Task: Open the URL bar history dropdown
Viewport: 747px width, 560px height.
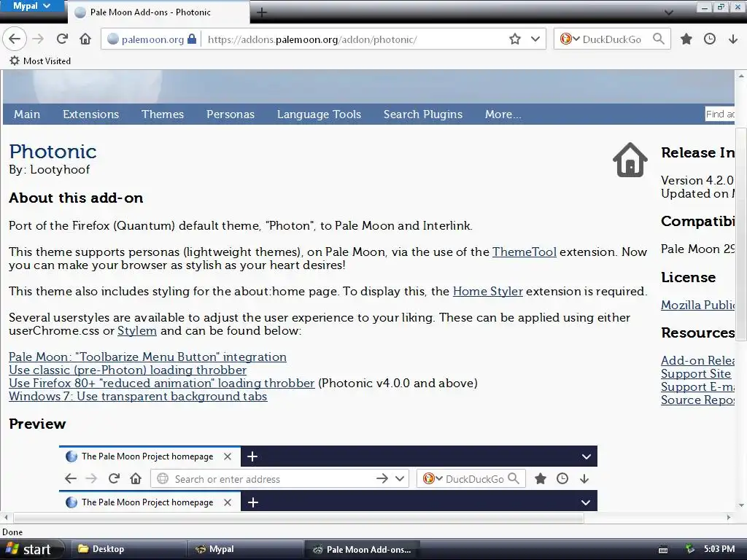Action: pyautogui.click(x=535, y=39)
